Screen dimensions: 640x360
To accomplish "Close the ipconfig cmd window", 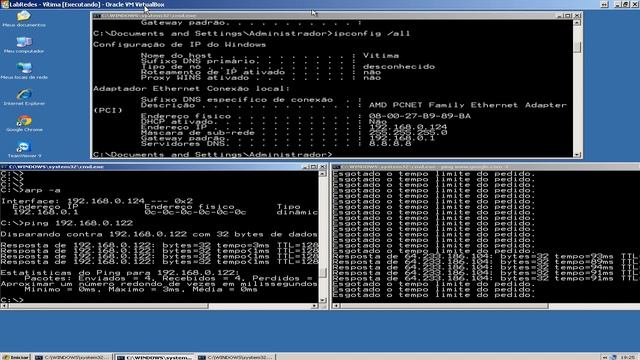I will click(577, 16).
